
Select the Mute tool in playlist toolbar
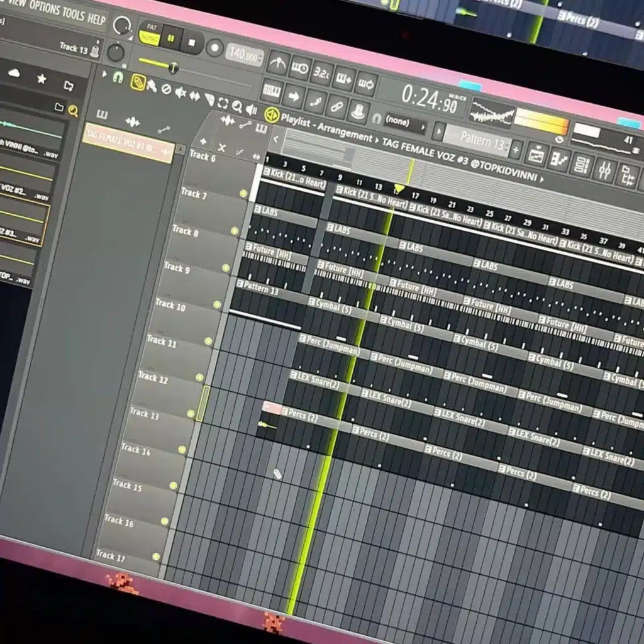click(180, 92)
